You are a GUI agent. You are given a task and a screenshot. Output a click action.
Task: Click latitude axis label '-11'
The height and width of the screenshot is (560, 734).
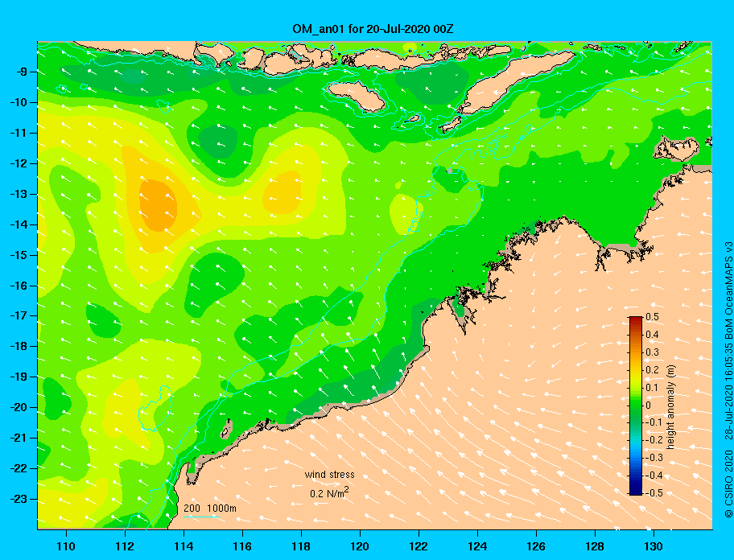19,133
